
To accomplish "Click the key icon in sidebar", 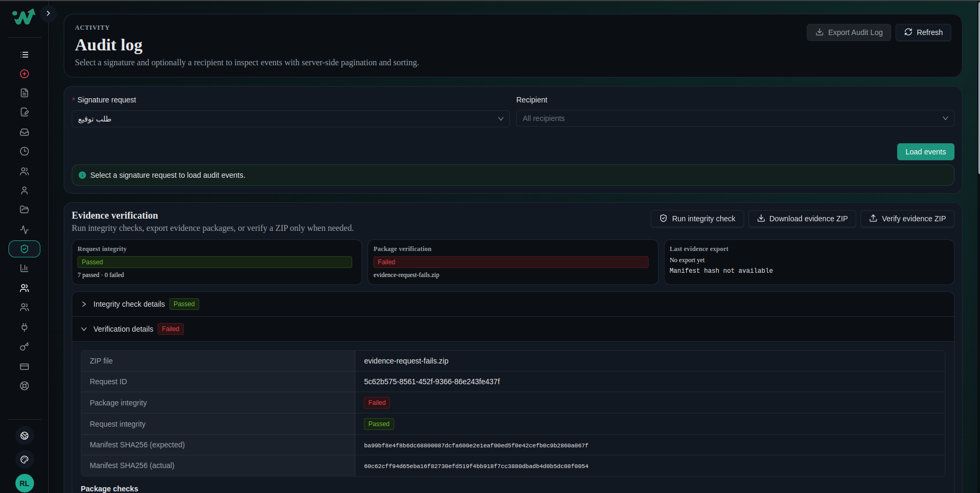I will click(24, 347).
